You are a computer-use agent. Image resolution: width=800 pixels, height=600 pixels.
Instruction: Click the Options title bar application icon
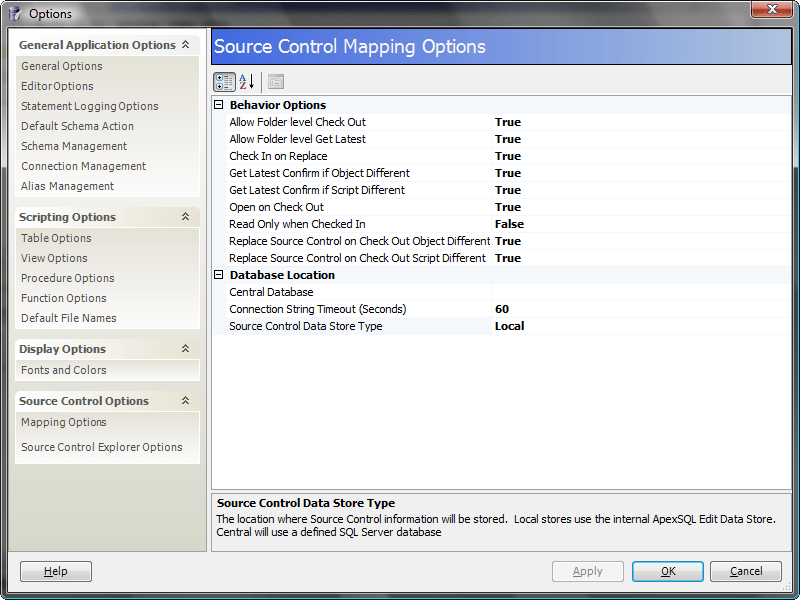(13, 13)
